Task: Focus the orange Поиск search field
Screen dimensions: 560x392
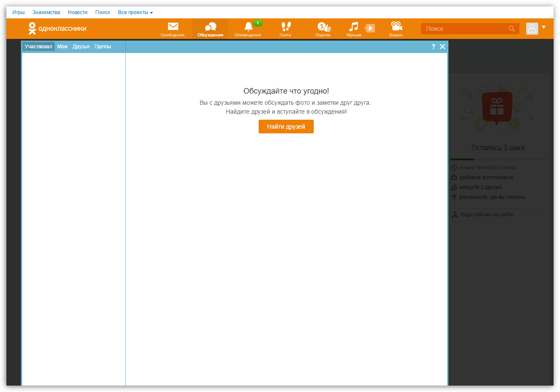Action: point(470,29)
